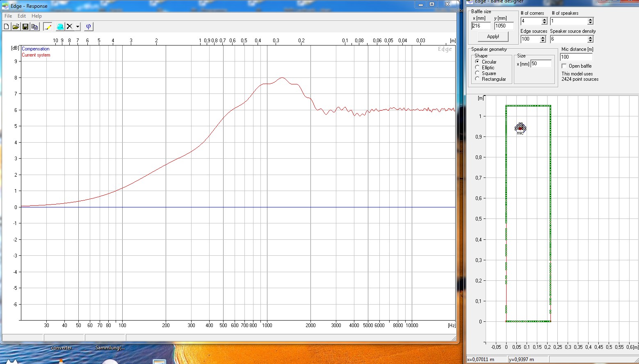Click the Copy documents toolbar icon
The height and width of the screenshot is (364, 639).
coord(35,27)
